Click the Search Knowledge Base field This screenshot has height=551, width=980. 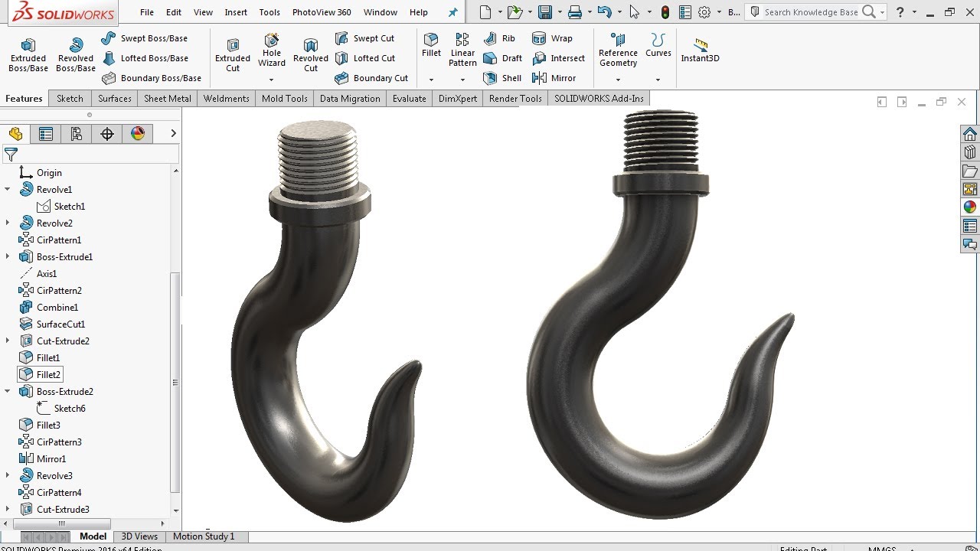[x=811, y=12]
